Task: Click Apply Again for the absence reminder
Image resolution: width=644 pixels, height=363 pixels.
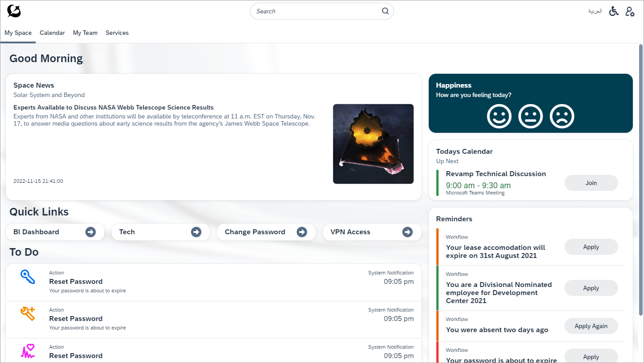Action: click(x=591, y=326)
